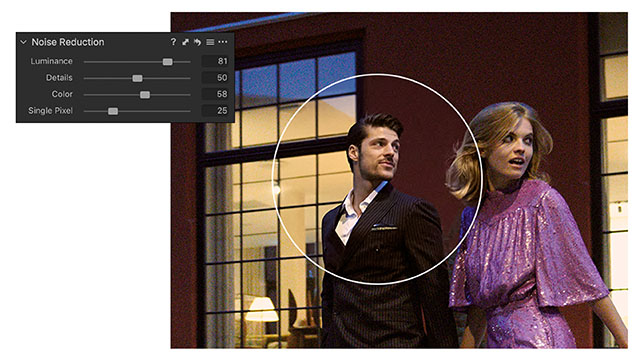The height and width of the screenshot is (360, 640).
Task: Click the Single Pixel label
Action: pyautogui.click(x=50, y=111)
